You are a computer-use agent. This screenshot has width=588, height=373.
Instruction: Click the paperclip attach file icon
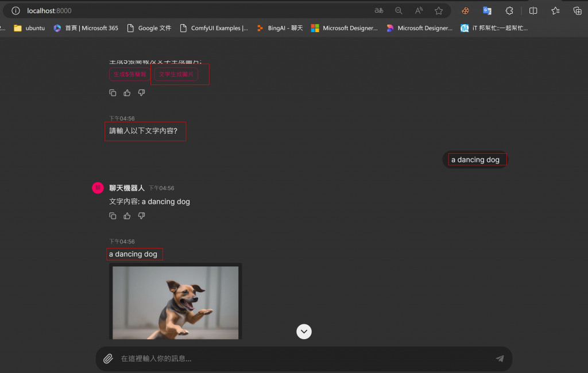coord(108,359)
